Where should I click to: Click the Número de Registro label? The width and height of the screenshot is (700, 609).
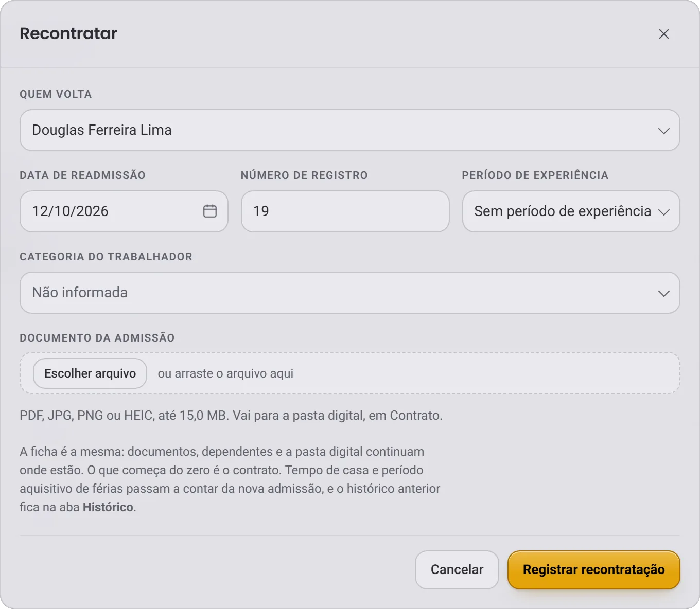304,175
